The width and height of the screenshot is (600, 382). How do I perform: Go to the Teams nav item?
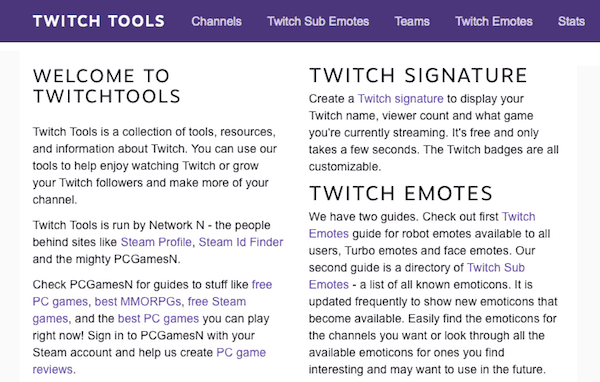[x=412, y=21]
